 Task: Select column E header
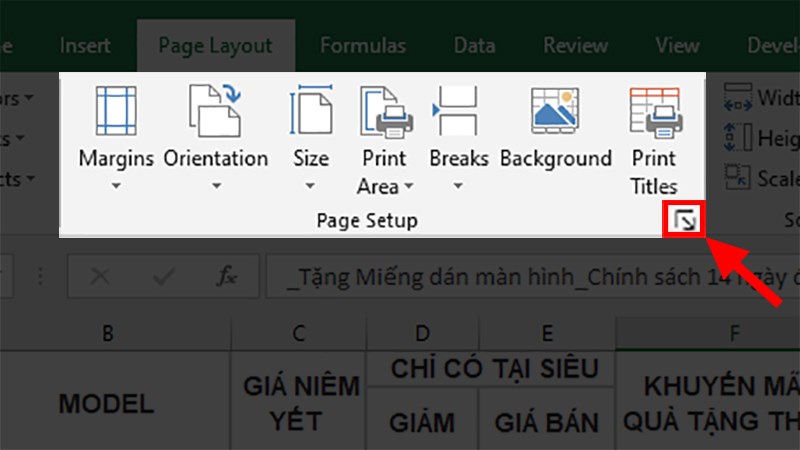click(x=547, y=334)
